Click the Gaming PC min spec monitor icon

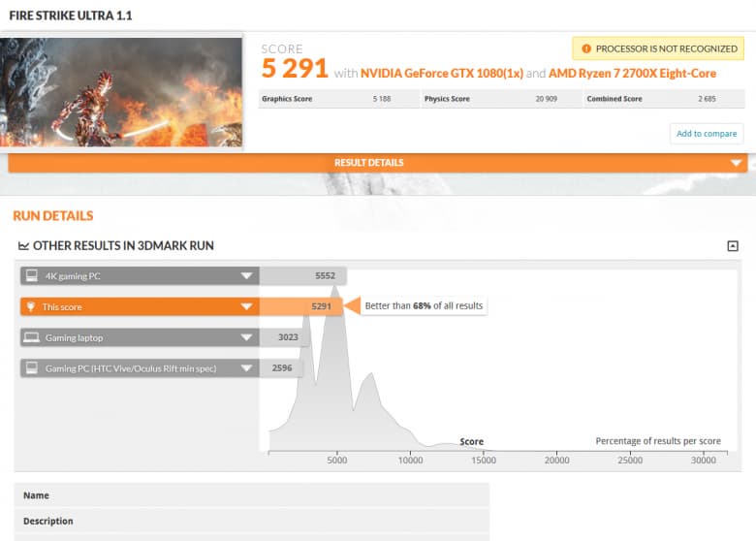point(32,367)
